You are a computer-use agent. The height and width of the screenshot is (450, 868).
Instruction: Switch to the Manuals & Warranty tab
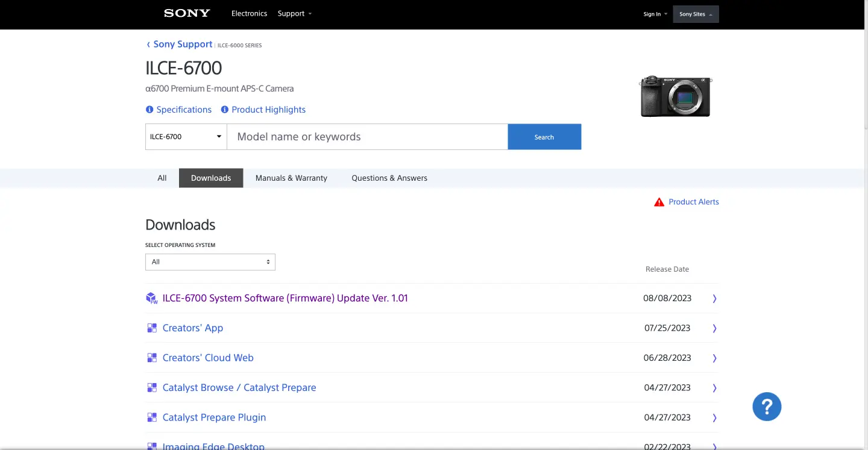[x=291, y=178]
